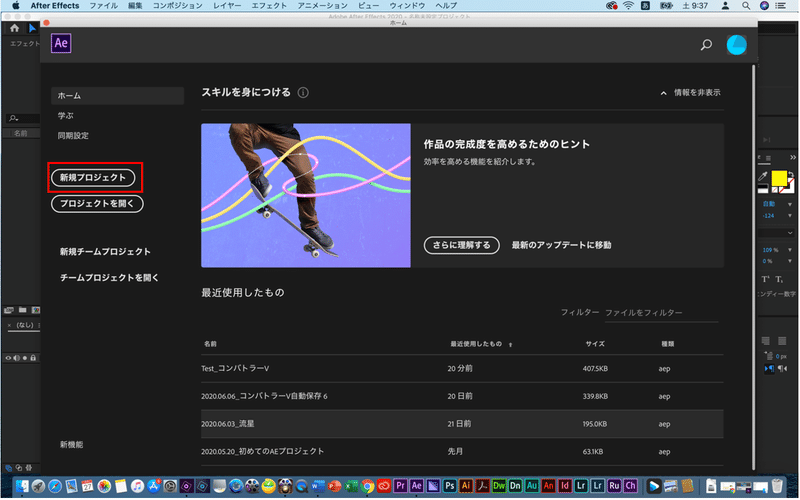Open the コンポジション menu
The width and height of the screenshot is (800, 500).
click(178, 6)
